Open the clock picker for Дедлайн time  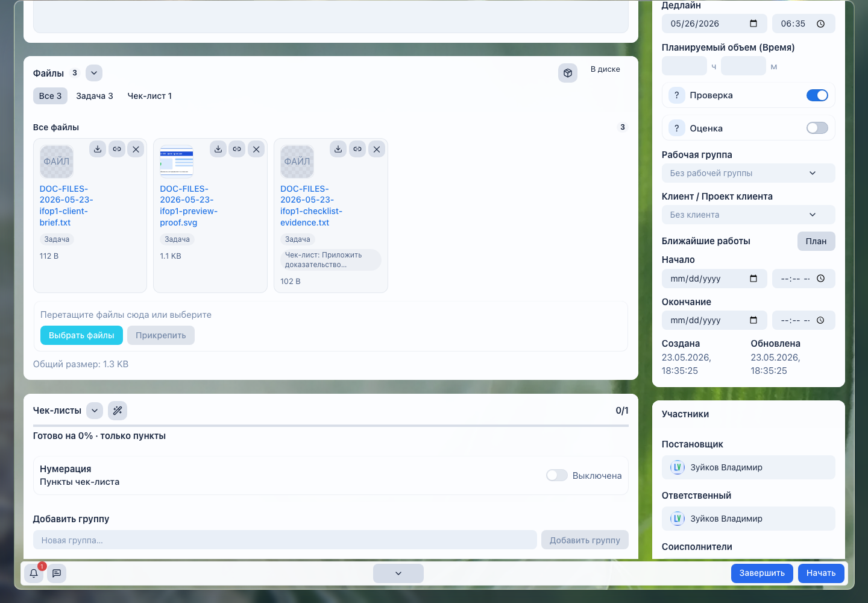click(820, 24)
